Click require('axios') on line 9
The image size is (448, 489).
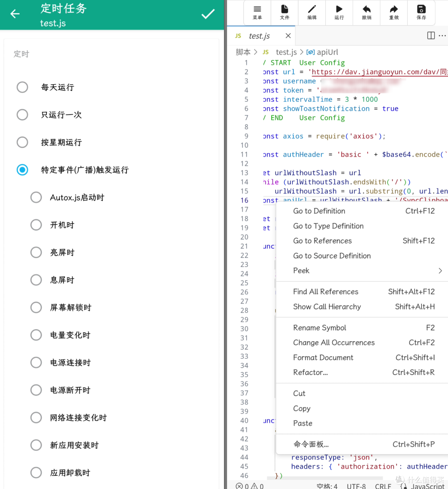(348, 136)
